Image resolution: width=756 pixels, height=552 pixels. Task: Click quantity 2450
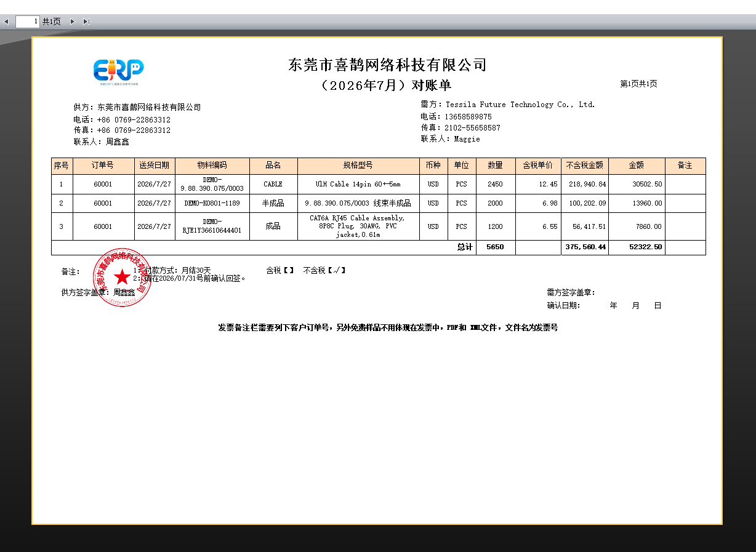tap(496, 184)
